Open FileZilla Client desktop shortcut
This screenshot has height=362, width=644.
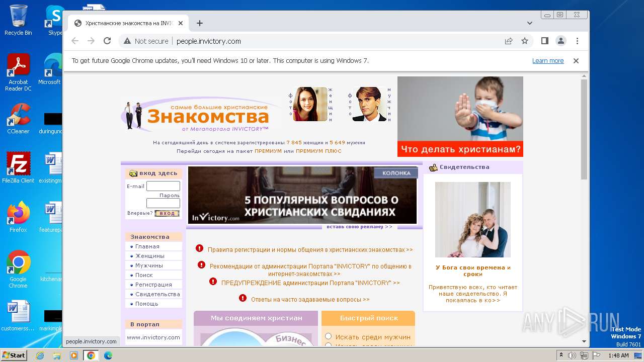click(x=18, y=168)
